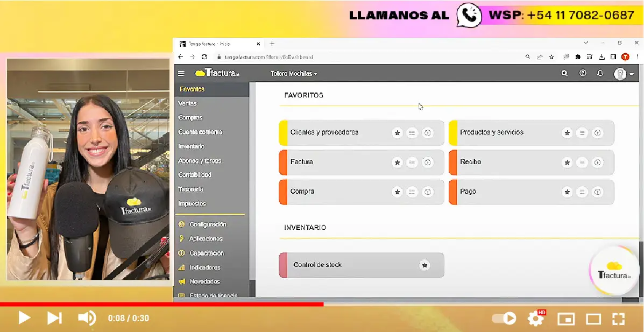The width and height of the screenshot is (644, 332).
Task: Expand the Toloro Mochilas company dropdown
Action: coord(294,74)
